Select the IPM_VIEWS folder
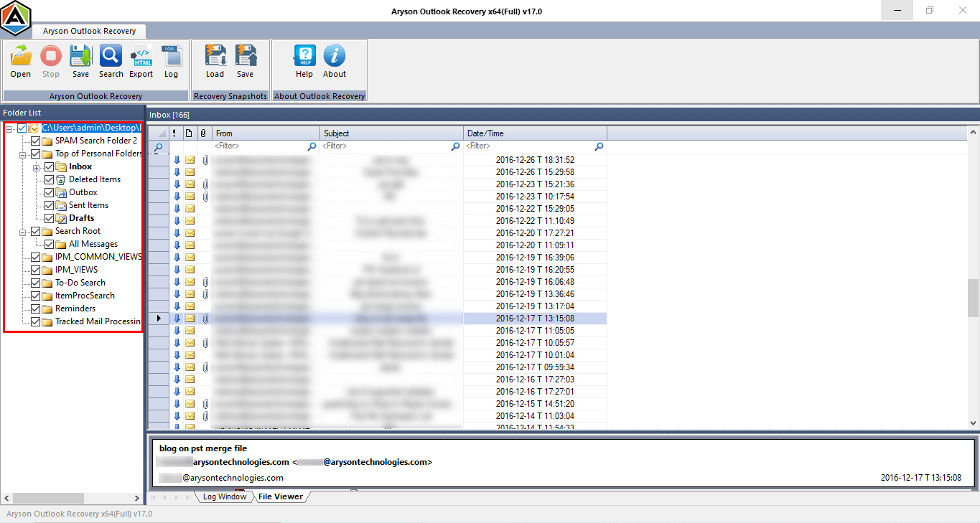The height and width of the screenshot is (523, 980). tap(77, 270)
